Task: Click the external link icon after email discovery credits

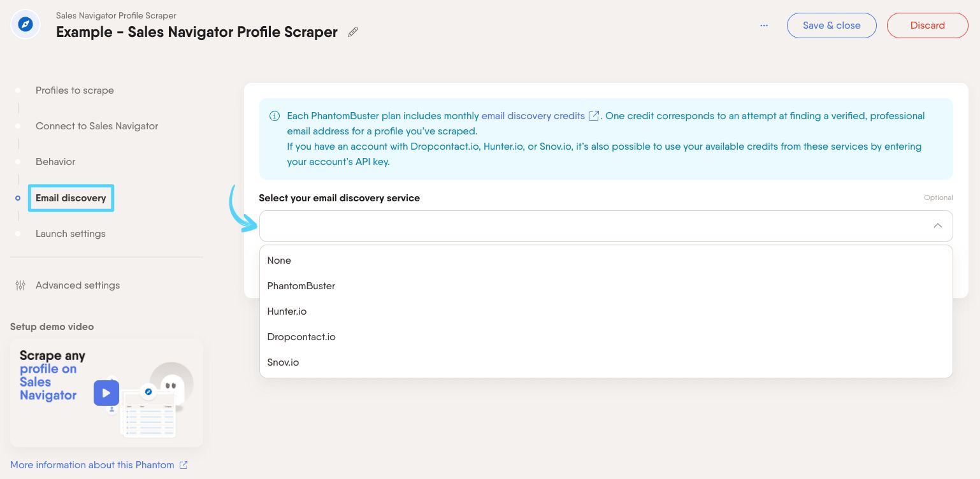Action: pos(594,116)
